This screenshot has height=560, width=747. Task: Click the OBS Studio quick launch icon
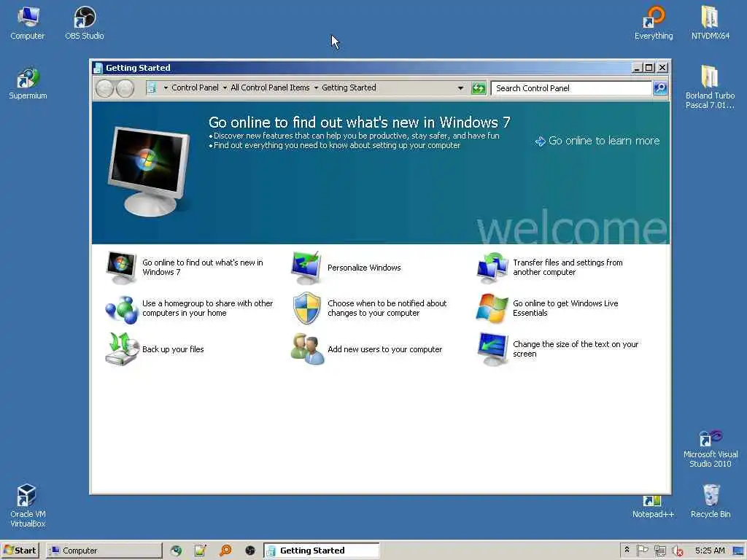point(250,551)
